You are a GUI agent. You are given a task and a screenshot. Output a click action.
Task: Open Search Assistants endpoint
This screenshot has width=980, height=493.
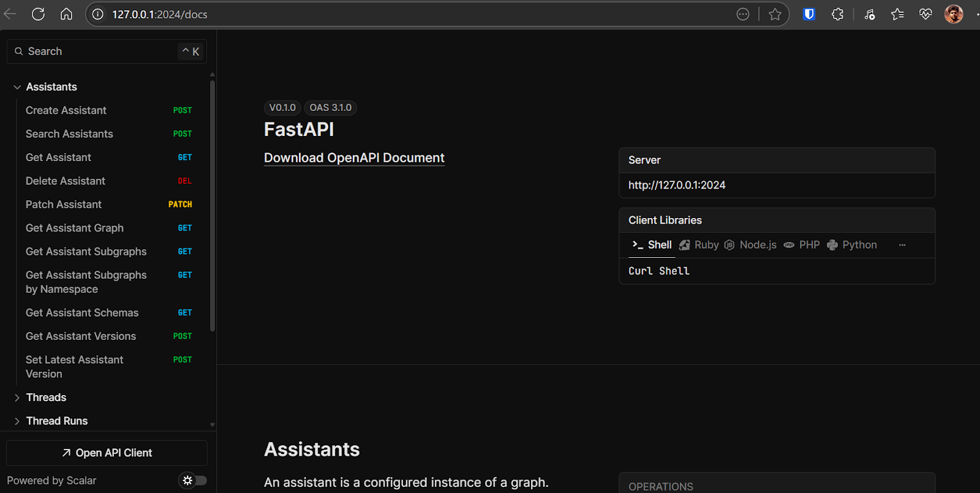pyautogui.click(x=109, y=134)
